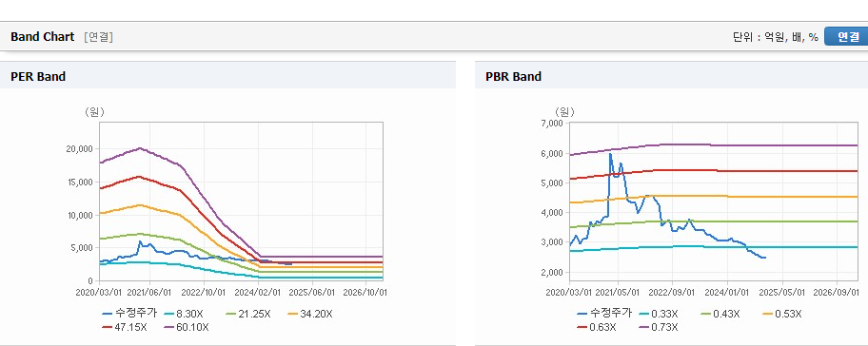Click the 2026/10/01 date on PER chart
Viewport: 868px width, 346px height.
click(x=365, y=292)
